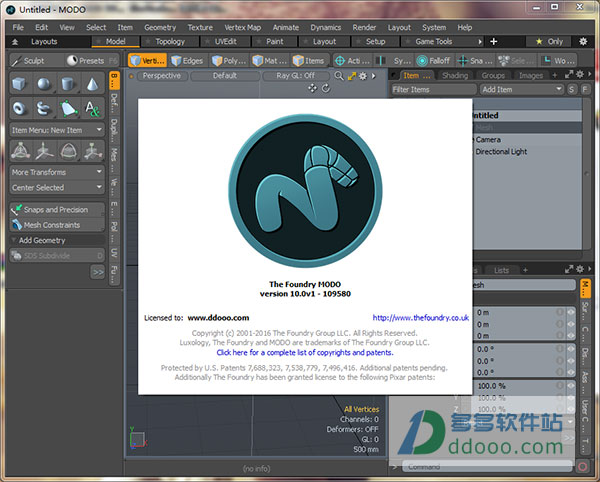600x482 pixels.
Task: Open the Add Item dropdown
Action: (x=522, y=90)
